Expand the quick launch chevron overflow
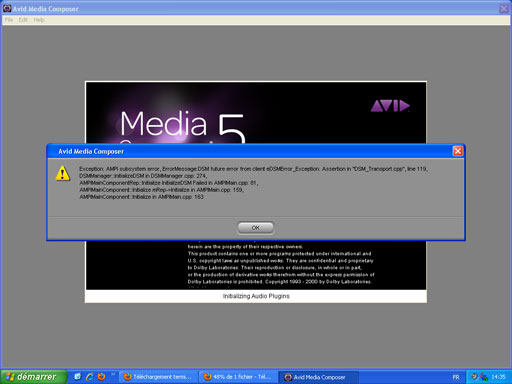This screenshot has height=384, width=512. 113,374
